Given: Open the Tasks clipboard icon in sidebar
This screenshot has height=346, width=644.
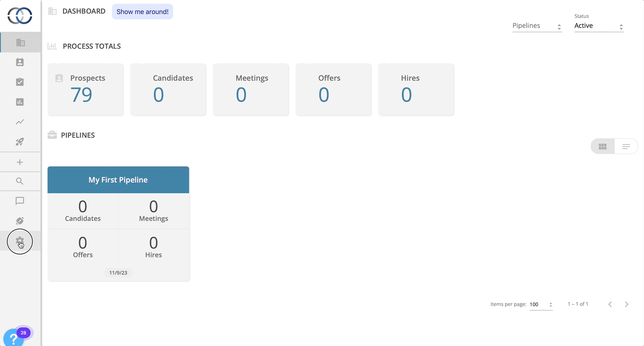Looking at the screenshot, I should click(20, 82).
